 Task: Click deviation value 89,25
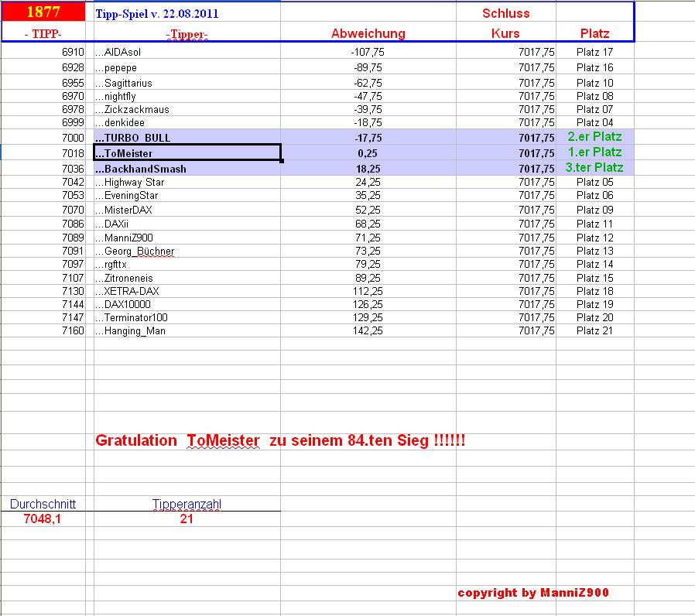(368, 279)
